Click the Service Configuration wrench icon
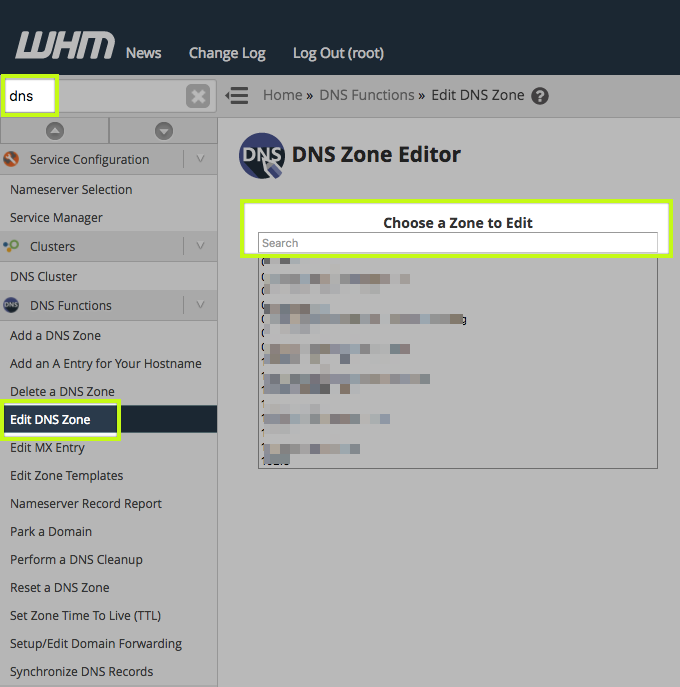Screen dimensions: 680x687 point(11,159)
